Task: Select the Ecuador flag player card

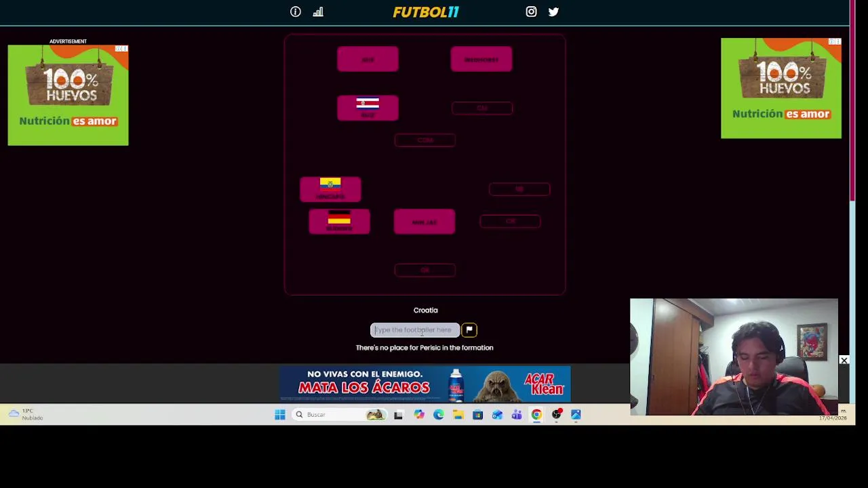Action: 330,189
